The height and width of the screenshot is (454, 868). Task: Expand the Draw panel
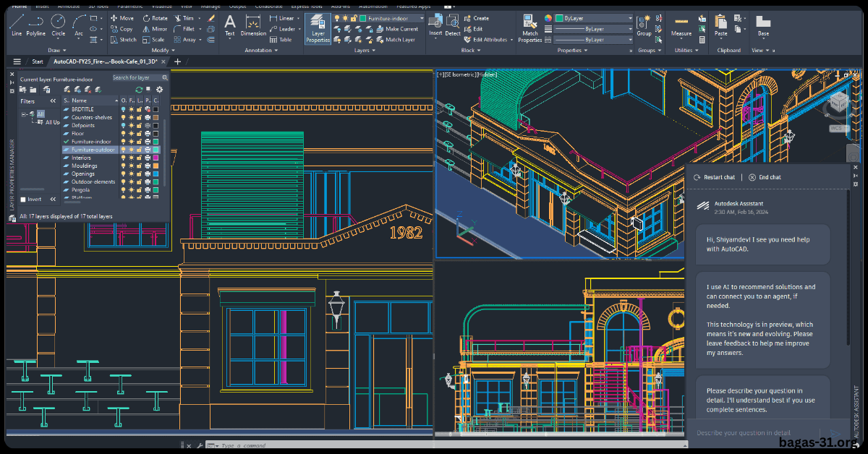tap(56, 51)
